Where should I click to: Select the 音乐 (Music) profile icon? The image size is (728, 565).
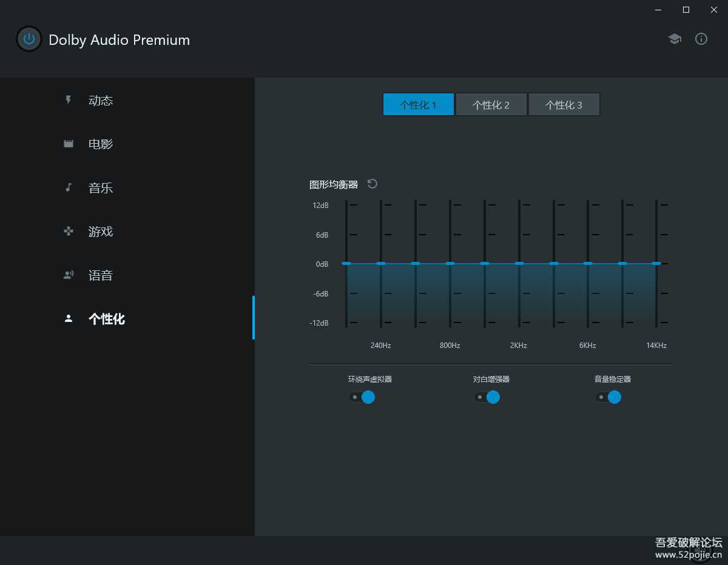pos(68,187)
